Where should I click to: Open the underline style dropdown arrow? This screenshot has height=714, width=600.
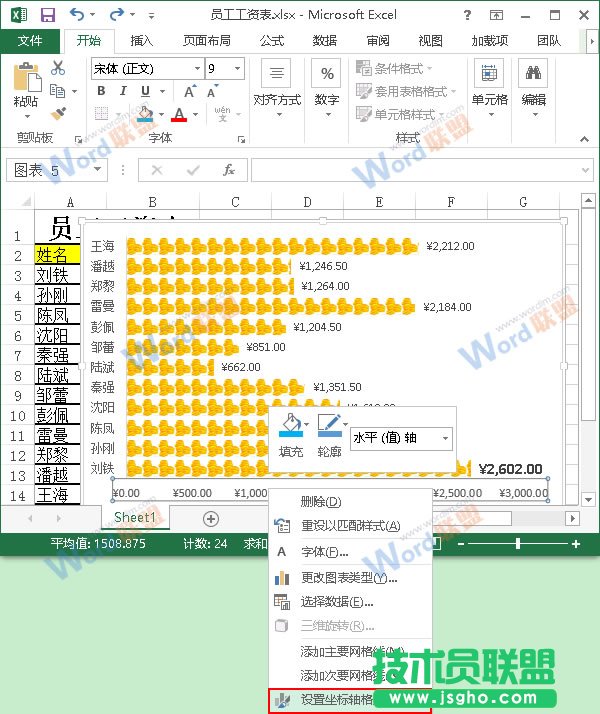[x=162, y=91]
